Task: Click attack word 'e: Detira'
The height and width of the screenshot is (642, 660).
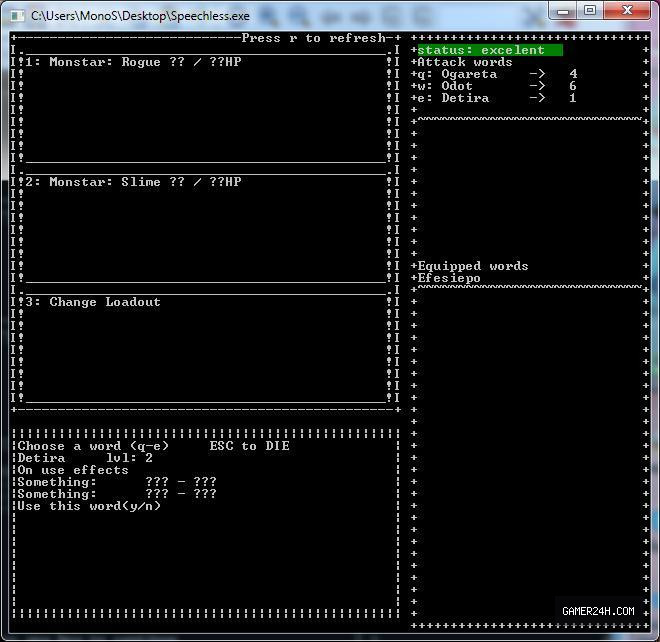Action: (x=453, y=98)
